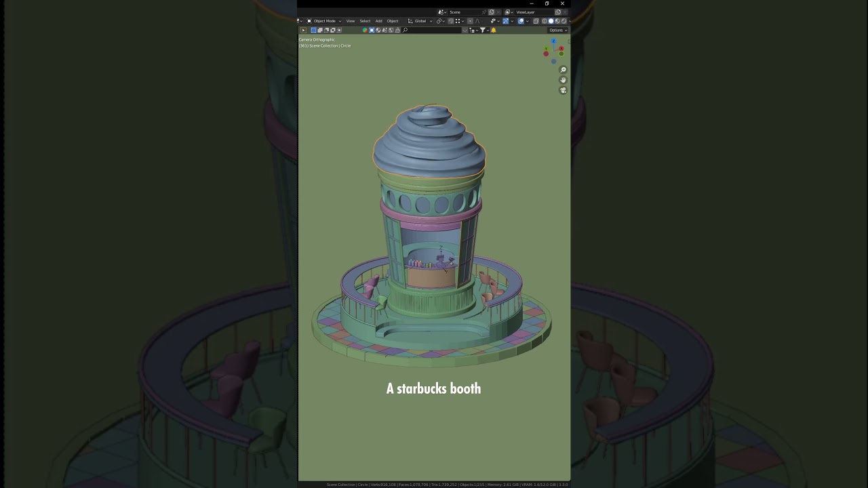Image resolution: width=868 pixels, height=488 pixels.
Task: Toggle snapping magnet icon
Action: point(451,21)
